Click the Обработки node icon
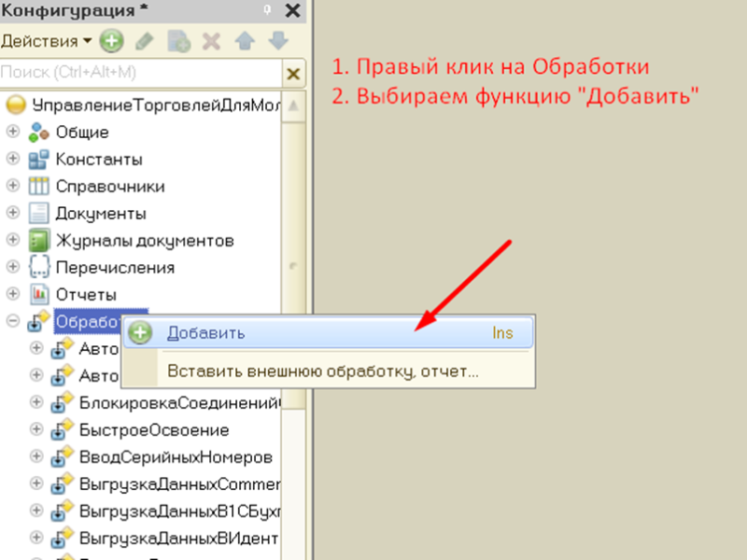Screen dimensions: 747x560 coord(38,321)
